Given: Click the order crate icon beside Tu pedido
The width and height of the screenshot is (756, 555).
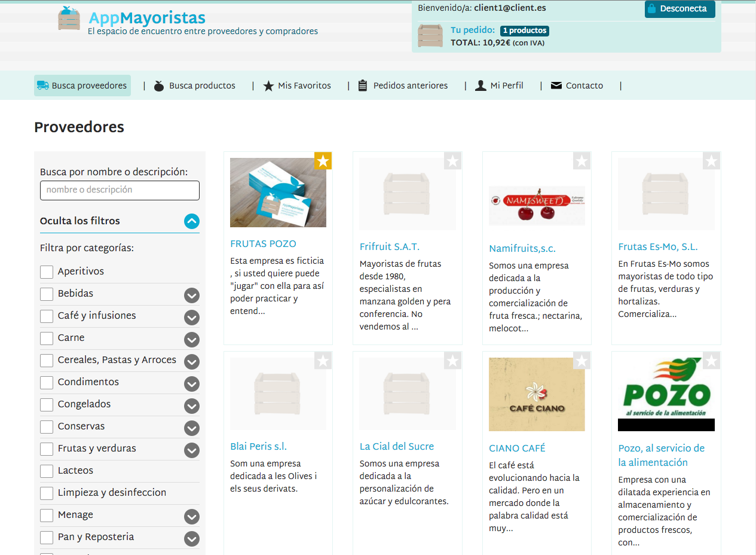Looking at the screenshot, I should tap(430, 36).
